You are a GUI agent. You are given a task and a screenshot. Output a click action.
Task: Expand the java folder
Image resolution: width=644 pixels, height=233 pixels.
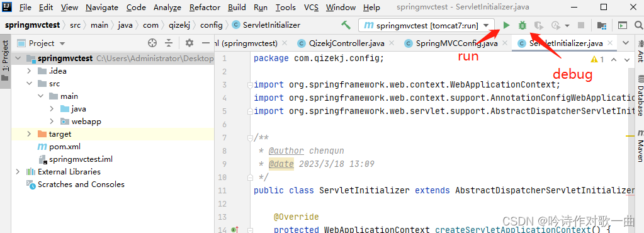52,109
